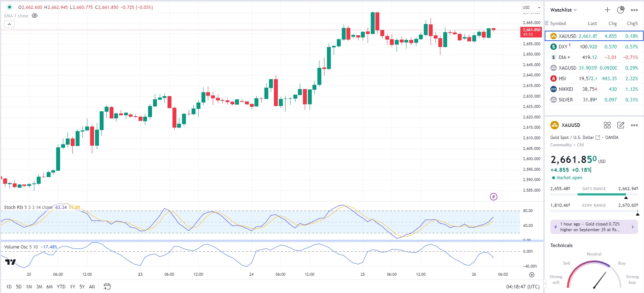Image resolution: width=644 pixels, height=293 pixels.
Task: Open the date range calendar icon
Action: pos(107,287)
